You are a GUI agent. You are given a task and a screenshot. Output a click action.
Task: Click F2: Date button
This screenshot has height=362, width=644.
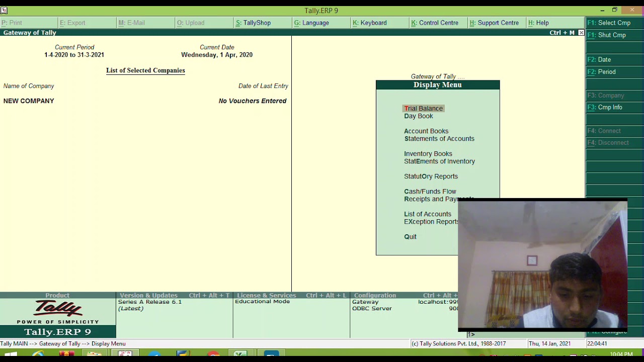pos(615,59)
